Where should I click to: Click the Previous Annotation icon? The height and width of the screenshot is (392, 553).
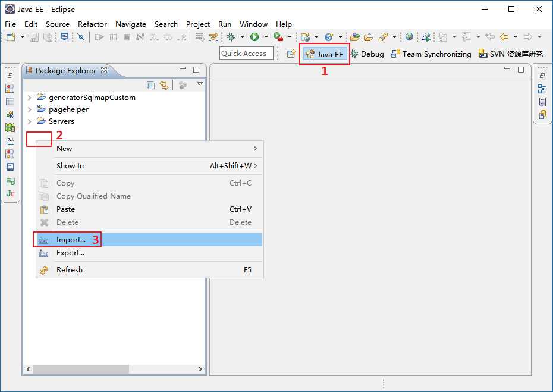tap(466, 37)
